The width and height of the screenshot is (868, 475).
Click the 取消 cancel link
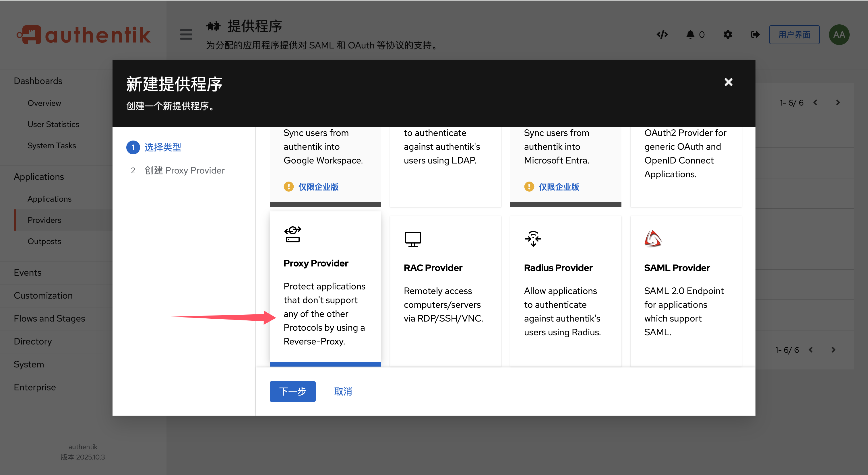click(343, 391)
